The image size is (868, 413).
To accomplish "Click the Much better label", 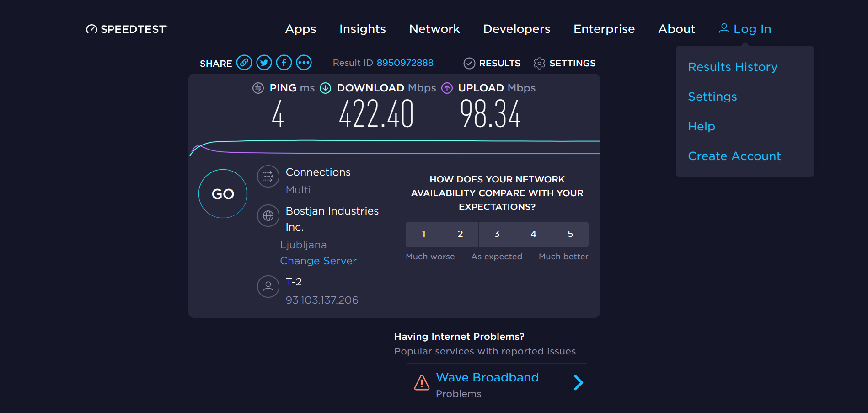I will [x=563, y=257].
